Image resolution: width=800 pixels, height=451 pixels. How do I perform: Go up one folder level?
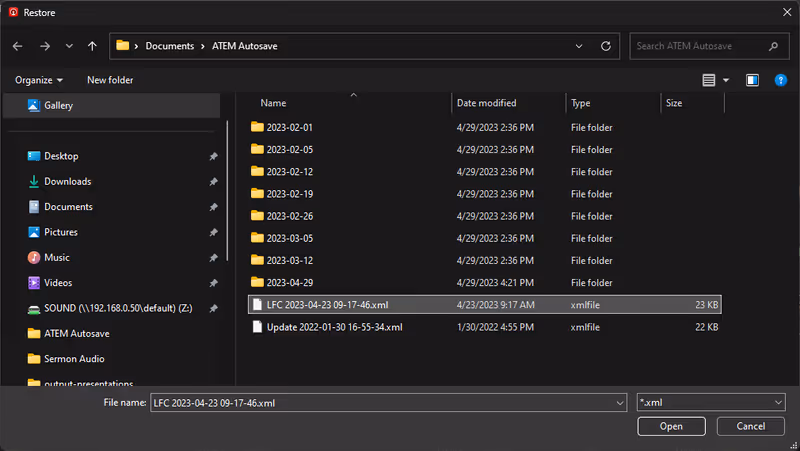pos(92,46)
